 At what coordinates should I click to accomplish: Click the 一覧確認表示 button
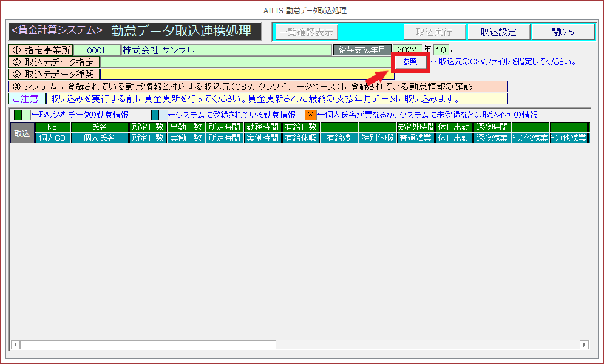pos(305,32)
